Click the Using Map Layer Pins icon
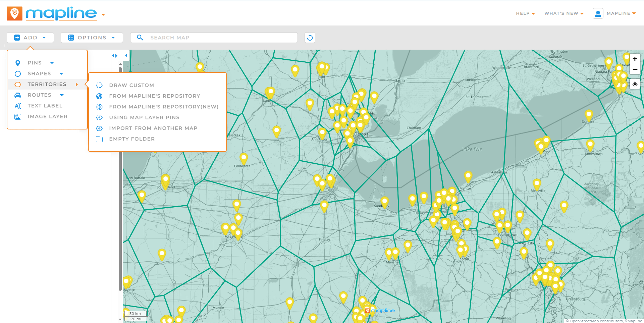Screen dimensions: 644x323 (99, 117)
